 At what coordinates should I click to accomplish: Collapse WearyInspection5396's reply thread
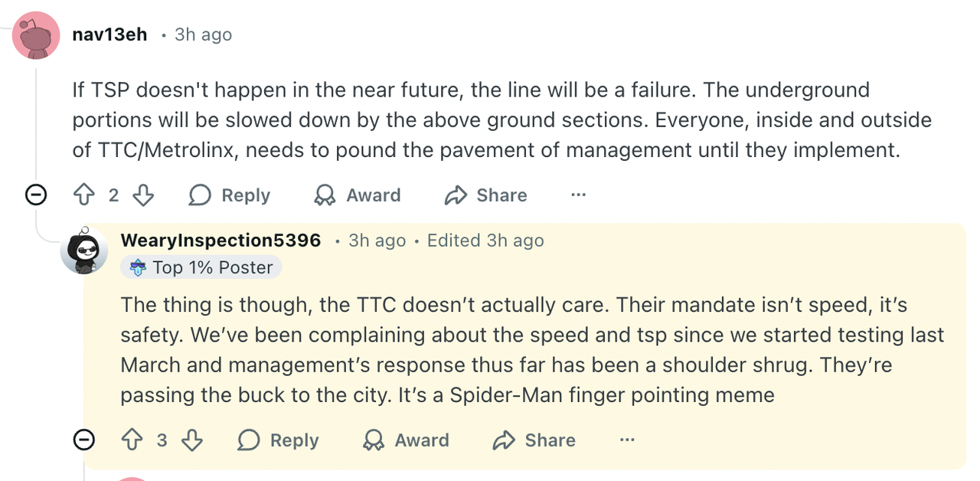[83, 440]
